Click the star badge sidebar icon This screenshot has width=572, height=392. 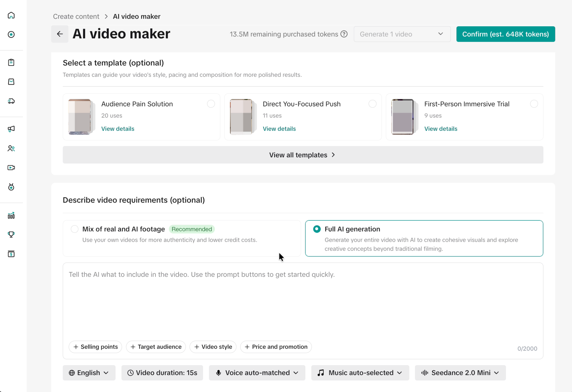coord(11,34)
